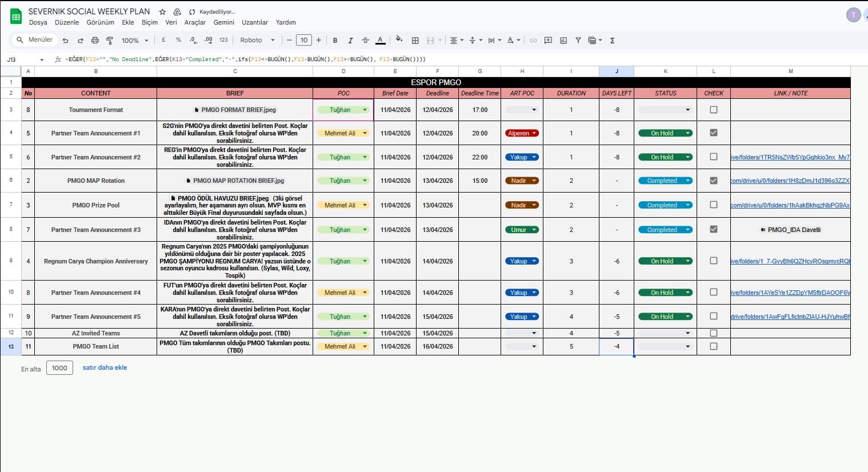This screenshot has height=472, width=868.
Task: Click the 'satır daha ekle' link
Action: 105,367
